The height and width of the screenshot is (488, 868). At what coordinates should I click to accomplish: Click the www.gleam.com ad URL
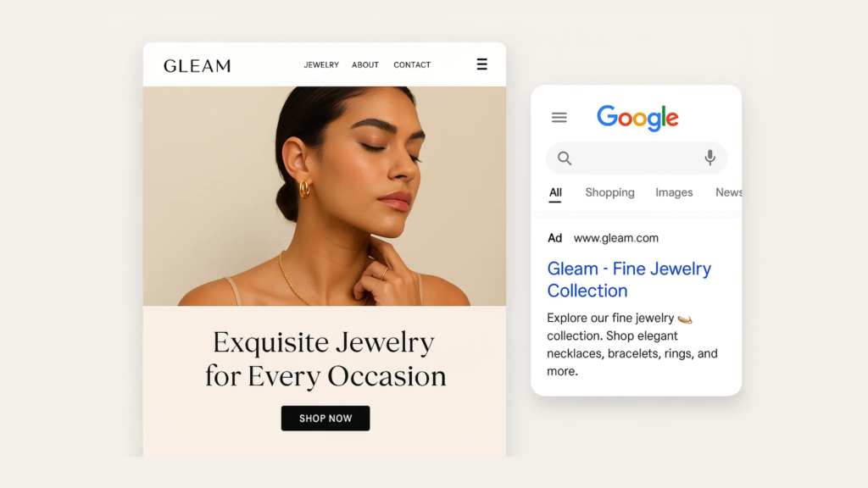[x=616, y=238]
